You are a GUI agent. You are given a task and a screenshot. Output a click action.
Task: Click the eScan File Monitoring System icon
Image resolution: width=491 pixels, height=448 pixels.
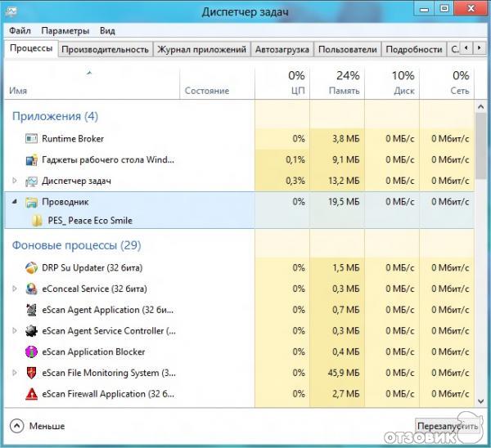point(31,373)
